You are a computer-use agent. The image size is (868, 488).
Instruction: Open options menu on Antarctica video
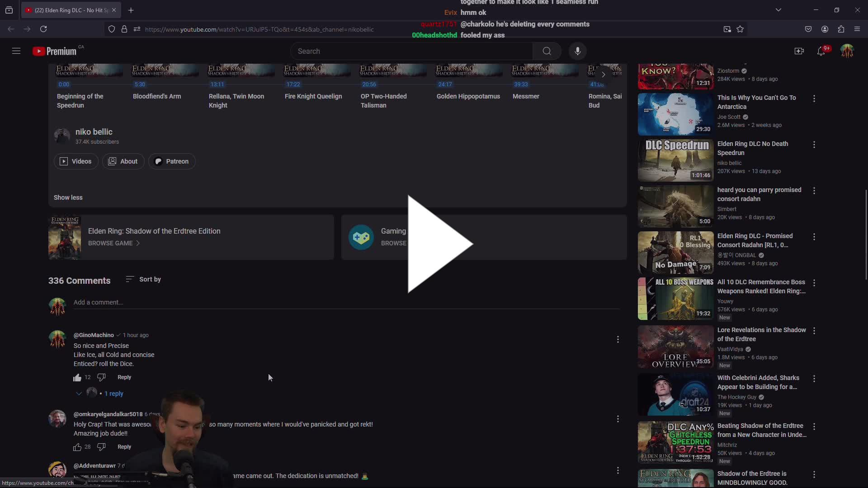814,99
